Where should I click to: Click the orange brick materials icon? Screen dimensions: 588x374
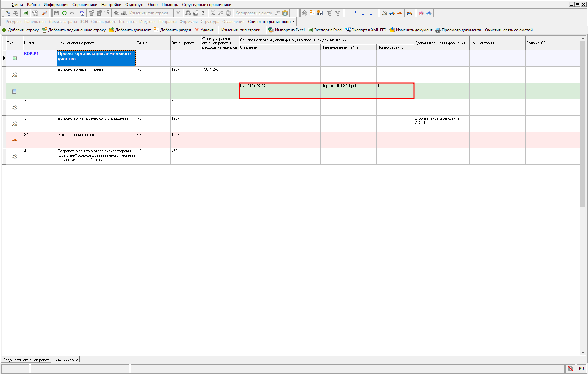click(x=400, y=13)
